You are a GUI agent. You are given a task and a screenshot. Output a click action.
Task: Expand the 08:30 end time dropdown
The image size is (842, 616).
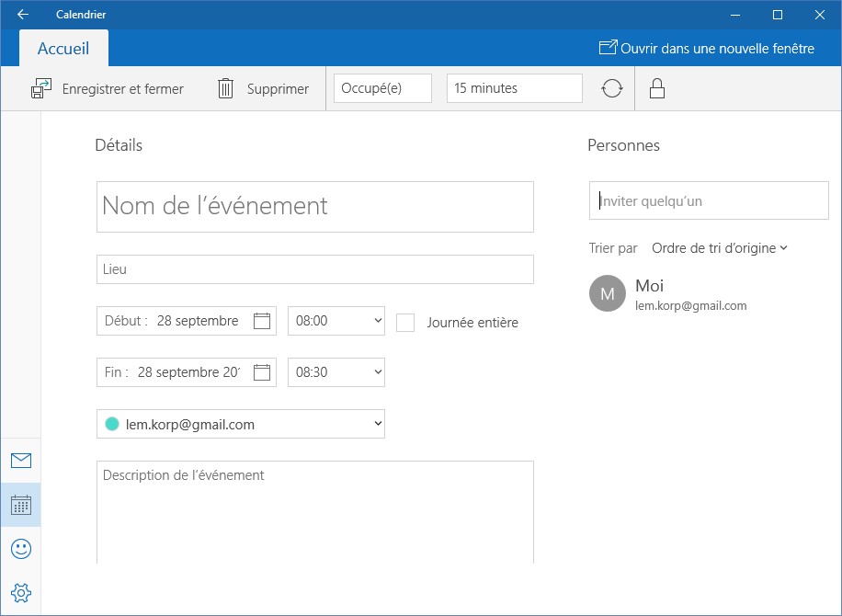[x=336, y=372]
